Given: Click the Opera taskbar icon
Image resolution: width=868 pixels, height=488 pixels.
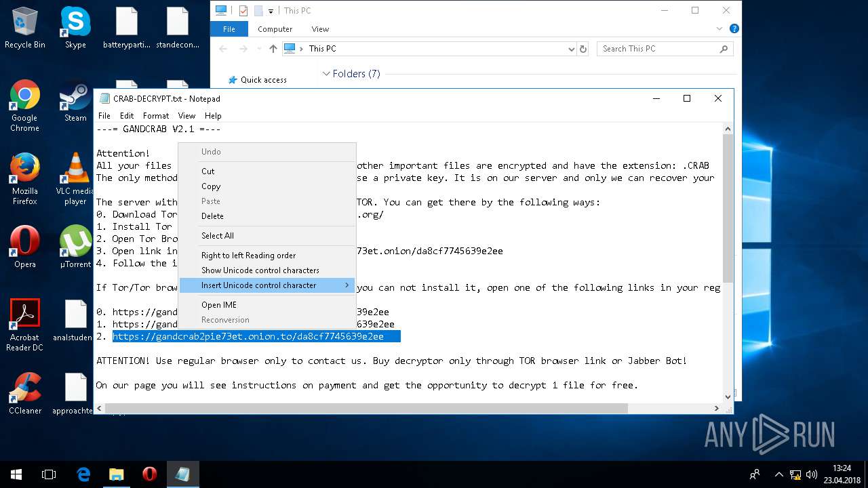Looking at the screenshot, I should tap(150, 474).
